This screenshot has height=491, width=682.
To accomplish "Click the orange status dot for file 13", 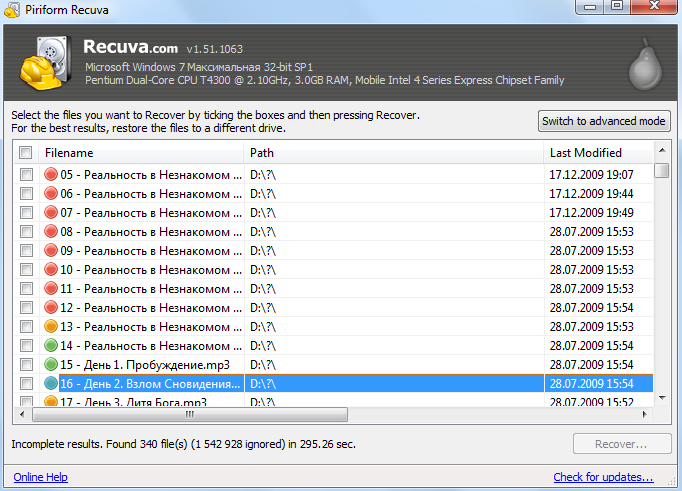I will click(x=51, y=327).
